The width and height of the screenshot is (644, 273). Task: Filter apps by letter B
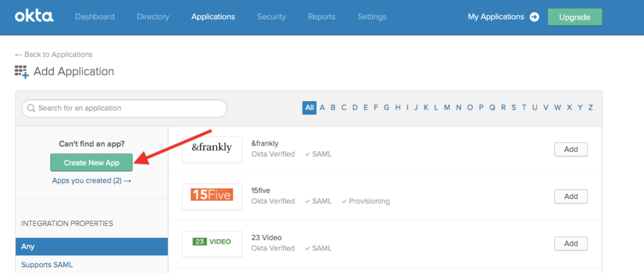[x=333, y=108]
